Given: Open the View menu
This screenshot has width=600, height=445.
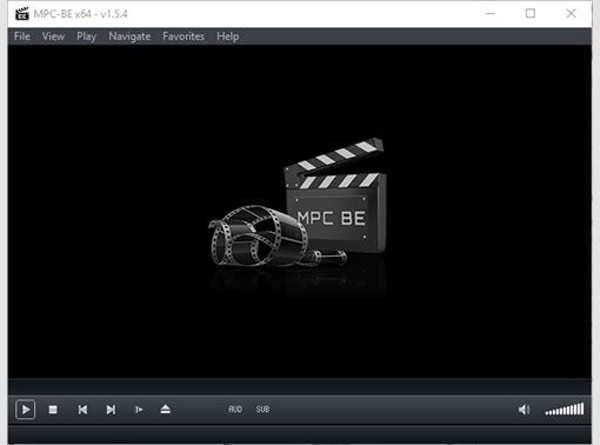Looking at the screenshot, I should (53, 36).
